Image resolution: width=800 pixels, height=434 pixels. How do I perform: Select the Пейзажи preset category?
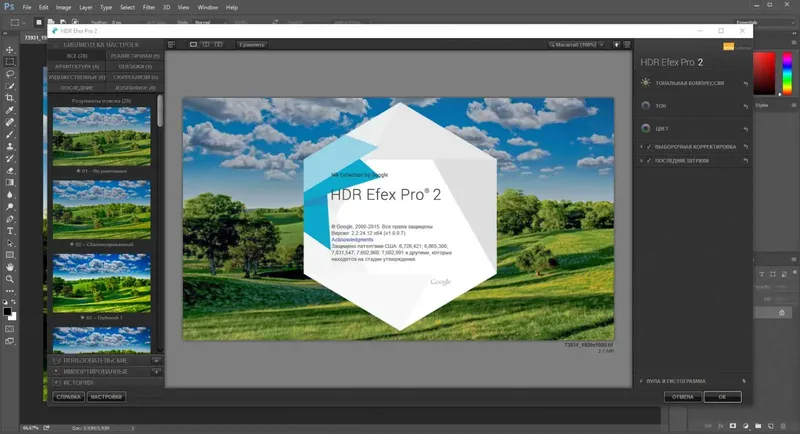(135, 66)
